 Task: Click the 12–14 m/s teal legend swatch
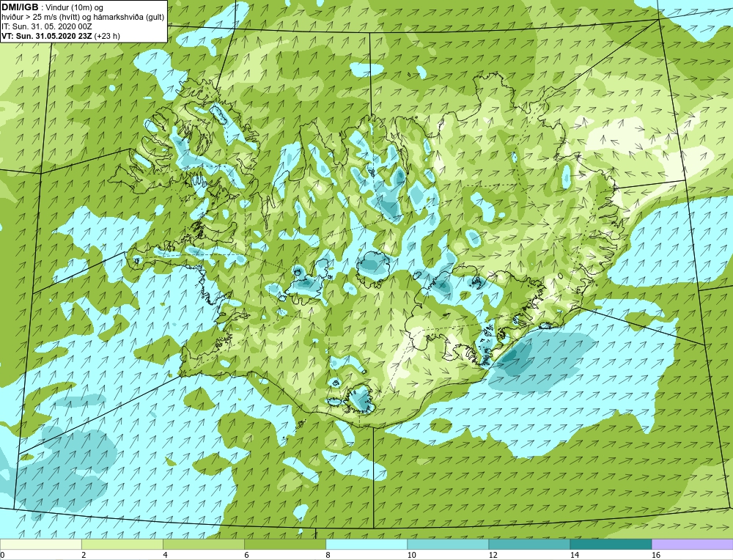click(528, 544)
